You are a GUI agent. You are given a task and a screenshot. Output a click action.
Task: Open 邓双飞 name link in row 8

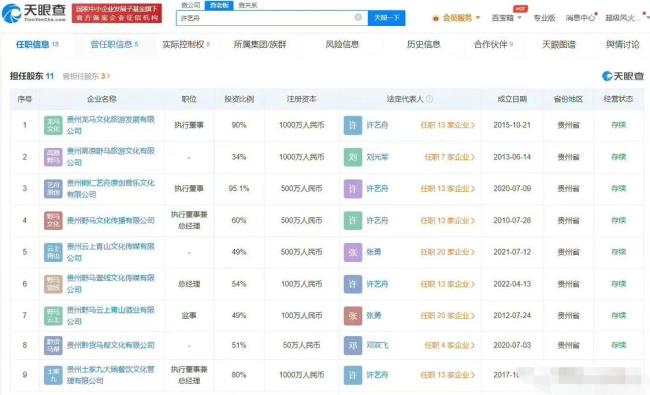[377, 345]
